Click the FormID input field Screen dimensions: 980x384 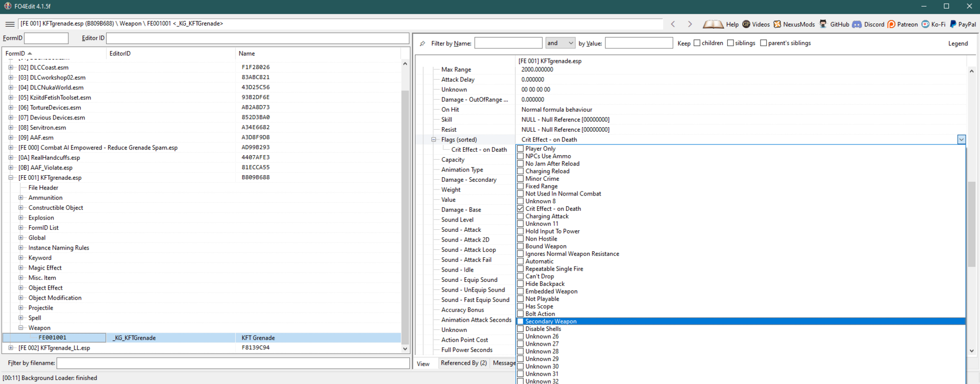click(x=46, y=38)
